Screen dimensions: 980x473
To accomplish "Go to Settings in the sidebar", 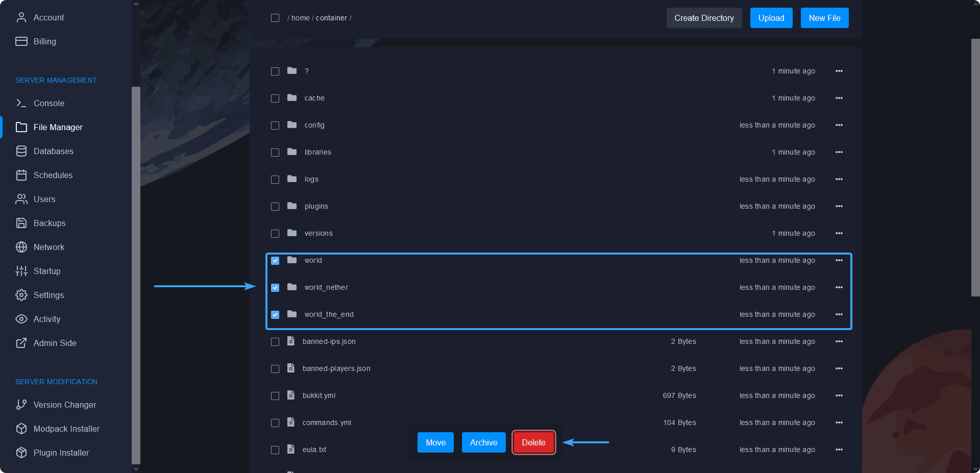I will (48, 295).
